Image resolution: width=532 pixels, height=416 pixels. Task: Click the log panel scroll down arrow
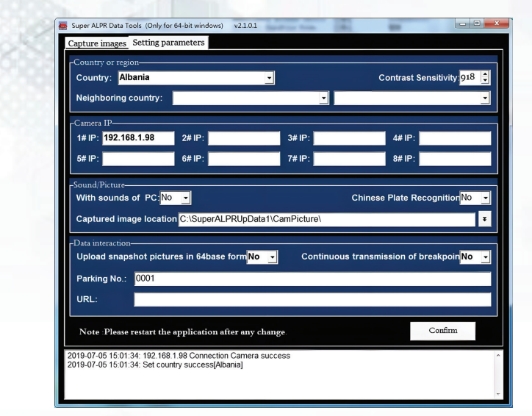click(498, 394)
